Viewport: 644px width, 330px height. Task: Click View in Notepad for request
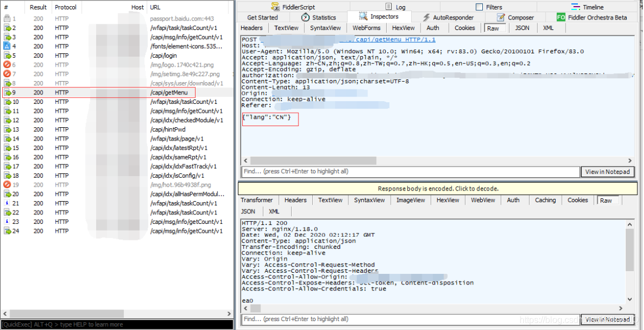607,172
